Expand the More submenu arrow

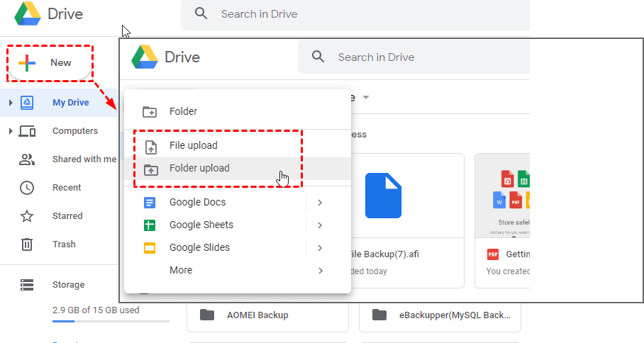click(x=320, y=271)
